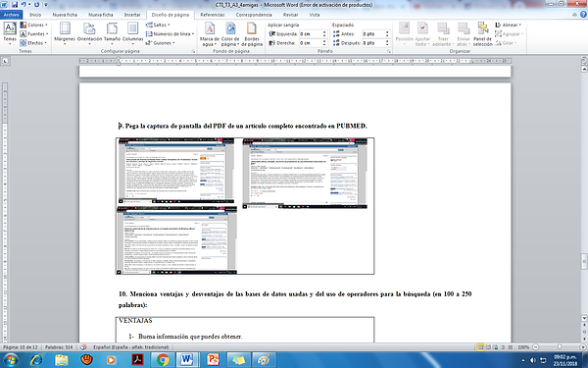Click top-left PubMed screenshot image in document
Image resolution: width=588 pixels, height=368 pixels.
point(176,171)
